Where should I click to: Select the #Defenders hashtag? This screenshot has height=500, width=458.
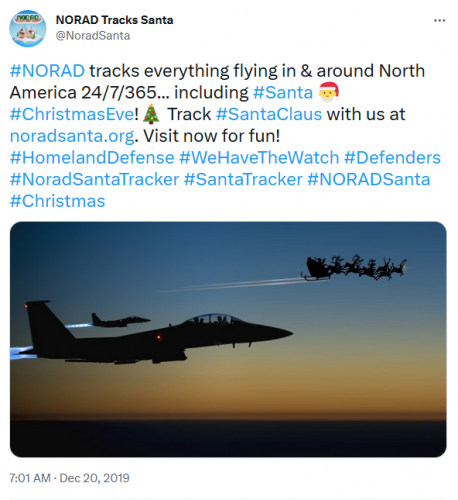[392, 157]
